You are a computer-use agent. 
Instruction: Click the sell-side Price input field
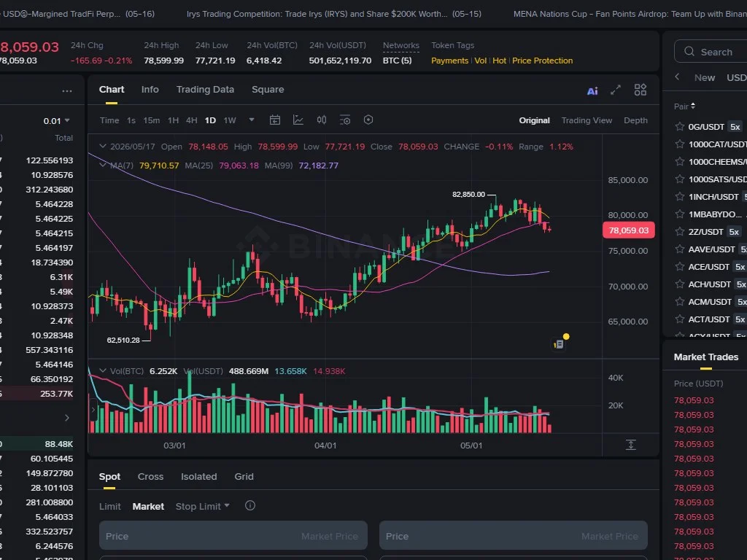click(513, 536)
